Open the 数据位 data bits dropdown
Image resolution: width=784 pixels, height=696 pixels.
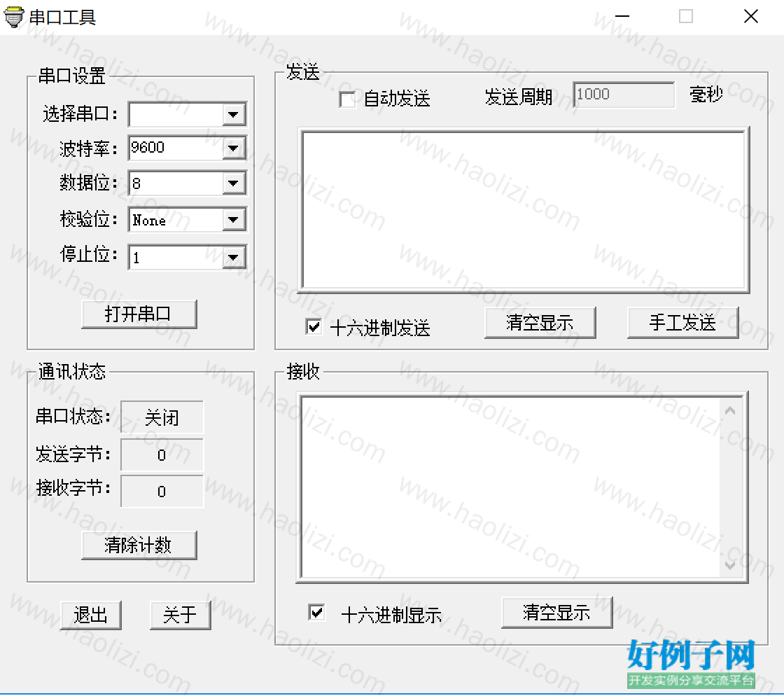[233, 183]
